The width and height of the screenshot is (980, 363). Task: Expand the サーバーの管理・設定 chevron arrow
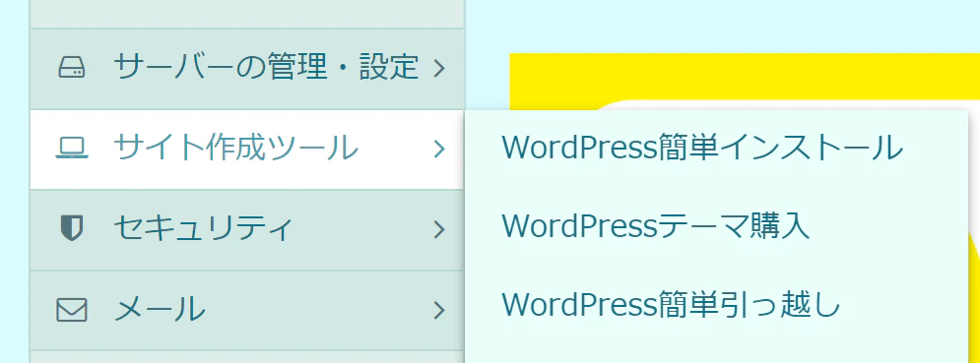click(x=439, y=68)
